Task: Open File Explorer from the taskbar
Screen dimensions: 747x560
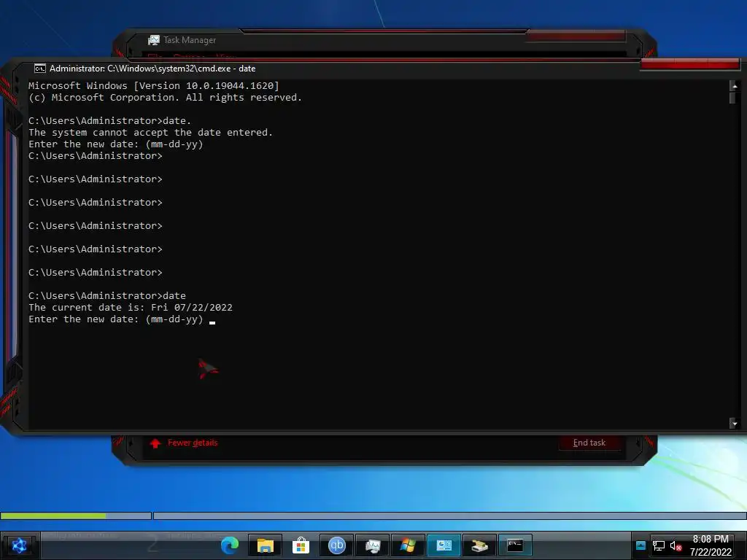Action: coord(266,545)
